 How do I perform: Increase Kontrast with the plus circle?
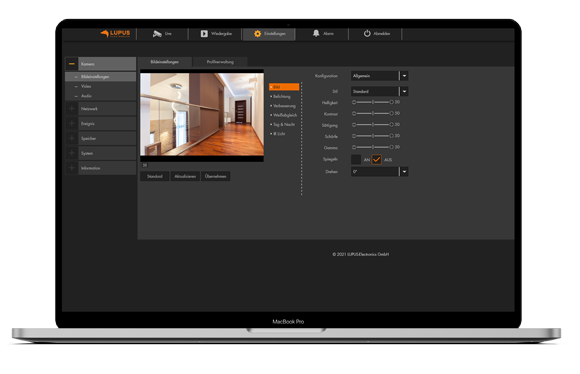pos(391,113)
